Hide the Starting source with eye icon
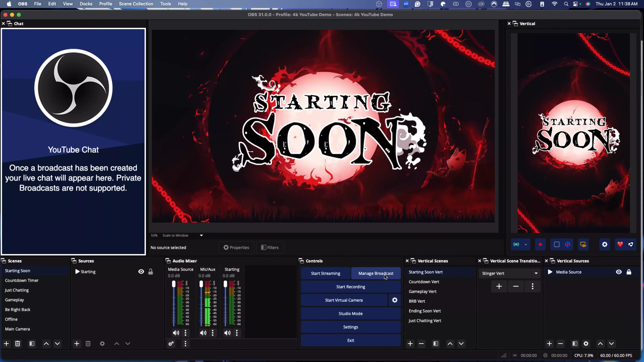This screenshot has height=362, width=644. [141, 271]
